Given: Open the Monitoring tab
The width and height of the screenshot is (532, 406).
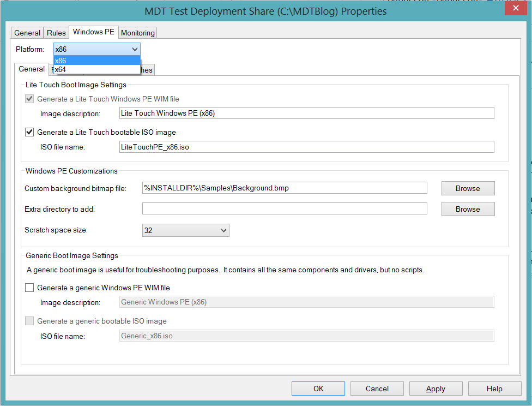Looking at the screenshot, I should coord(138,33).
